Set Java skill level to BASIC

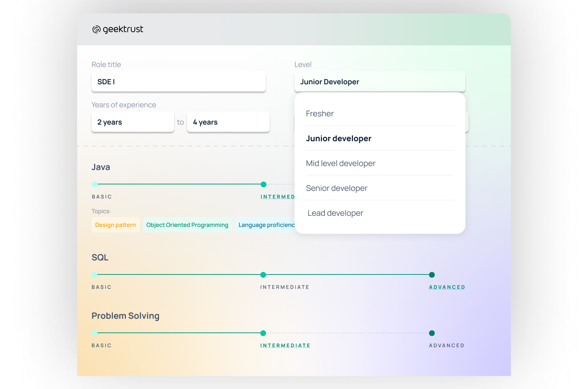click(x=94, y=184)
